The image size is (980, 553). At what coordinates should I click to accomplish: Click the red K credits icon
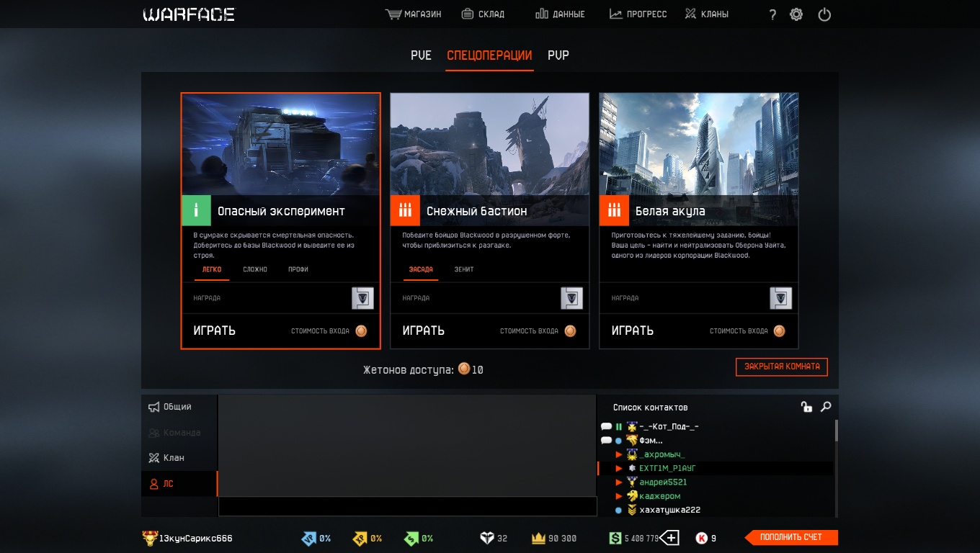[701, 538]
